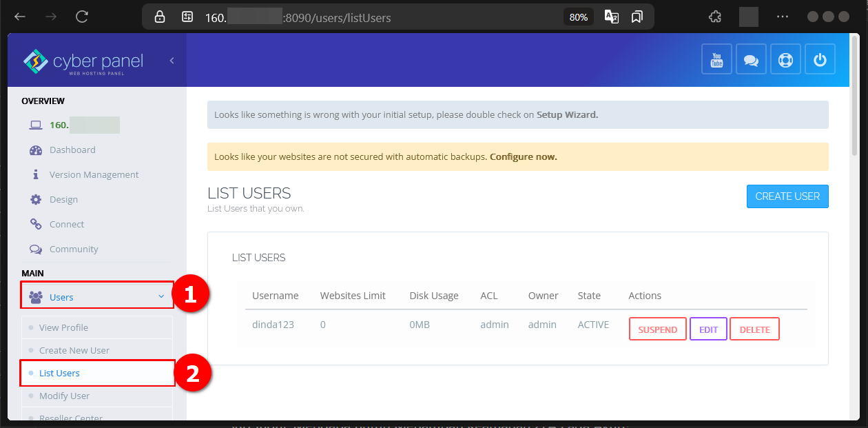Click the Username column header
The width and height of the screenshot is (868, 428).
coord(276,296)
